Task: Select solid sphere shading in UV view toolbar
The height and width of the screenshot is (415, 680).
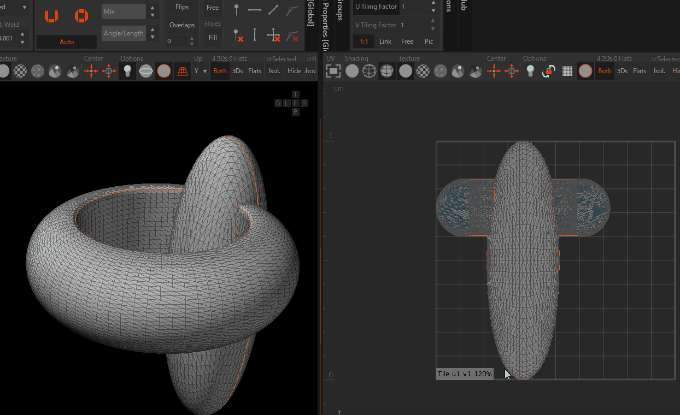Action: [x=352, y=71]
